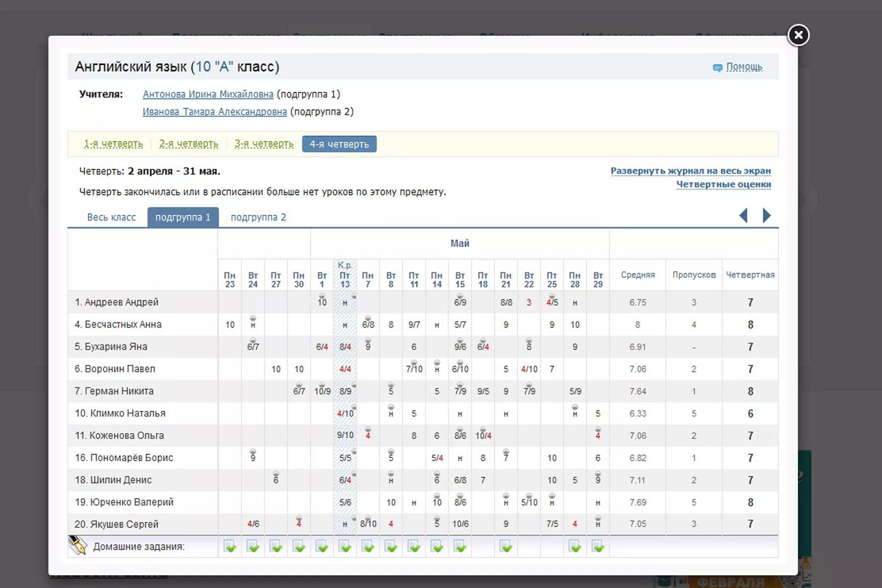This screenshot has width=882, height=588.
Task: Switch to 3-я четверть tab
Action: tap(264, 144)
